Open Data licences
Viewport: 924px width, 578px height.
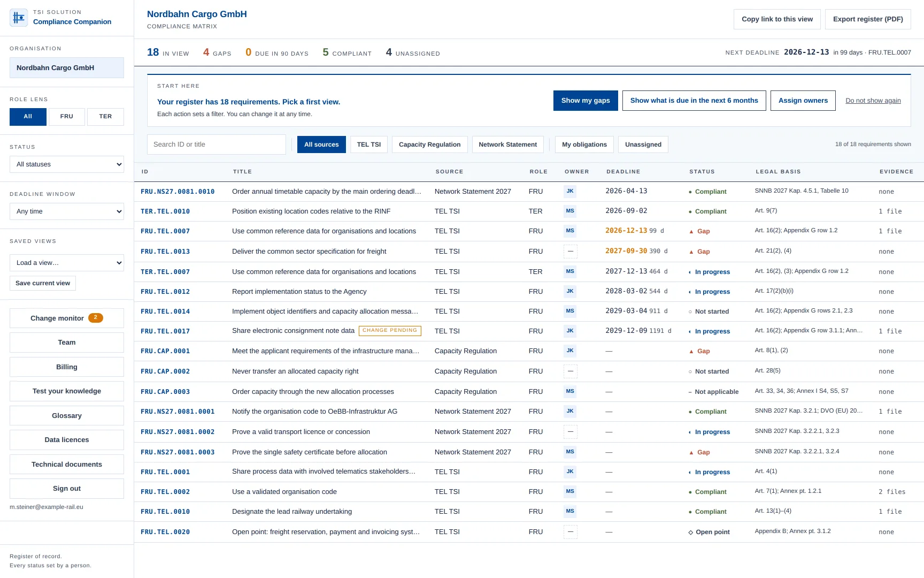point(67,440)
